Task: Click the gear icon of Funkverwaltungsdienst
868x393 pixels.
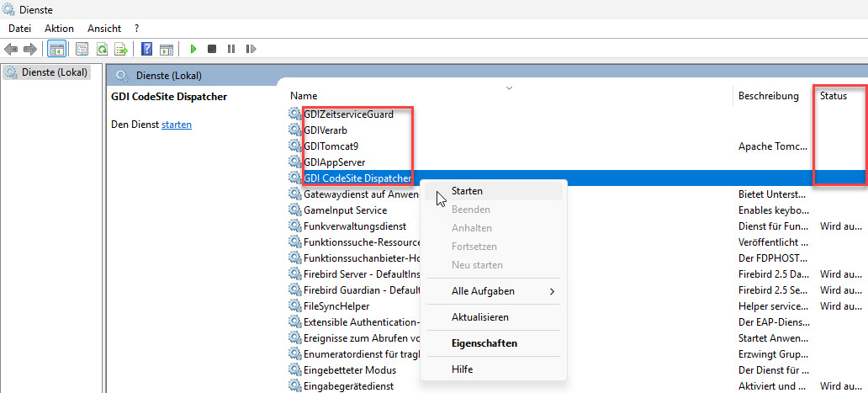Action: pyautogui.click(x=295, y=226)
